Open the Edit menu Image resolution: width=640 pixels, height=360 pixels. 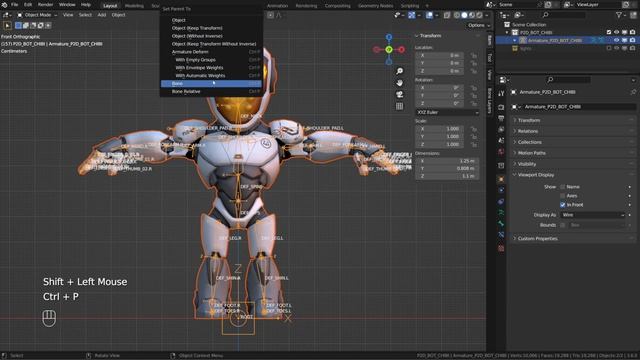[x=28, y=5]
